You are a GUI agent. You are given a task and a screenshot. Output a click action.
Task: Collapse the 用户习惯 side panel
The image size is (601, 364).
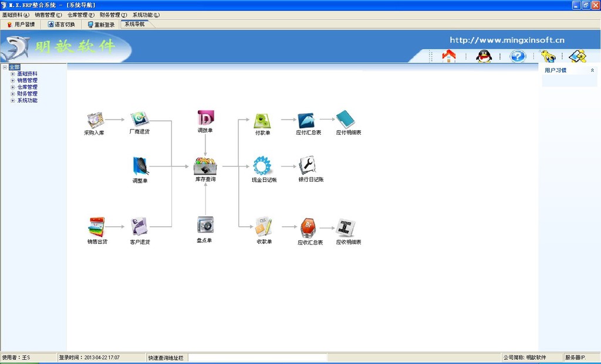click(x=592, y=70)
